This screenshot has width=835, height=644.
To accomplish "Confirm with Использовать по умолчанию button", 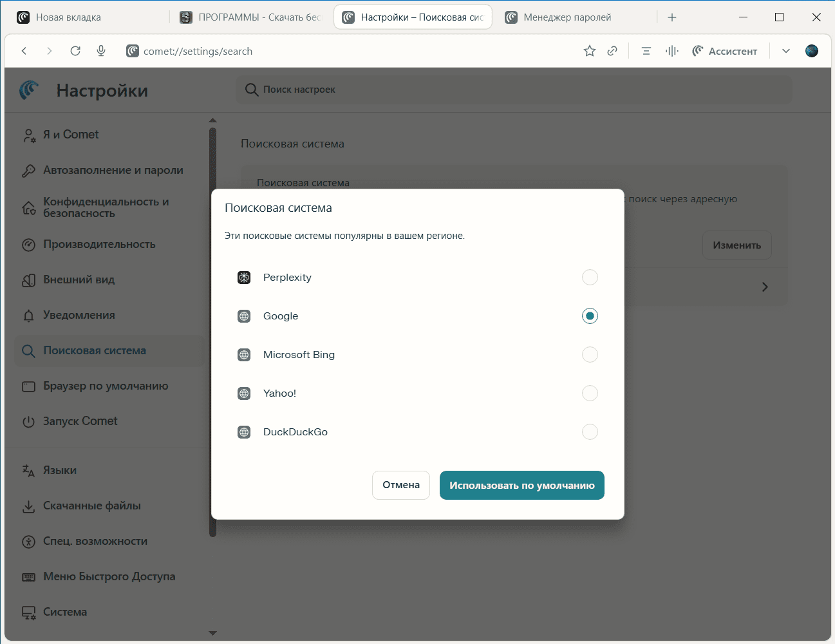I will pyautogui.click(x=522, y=485).
